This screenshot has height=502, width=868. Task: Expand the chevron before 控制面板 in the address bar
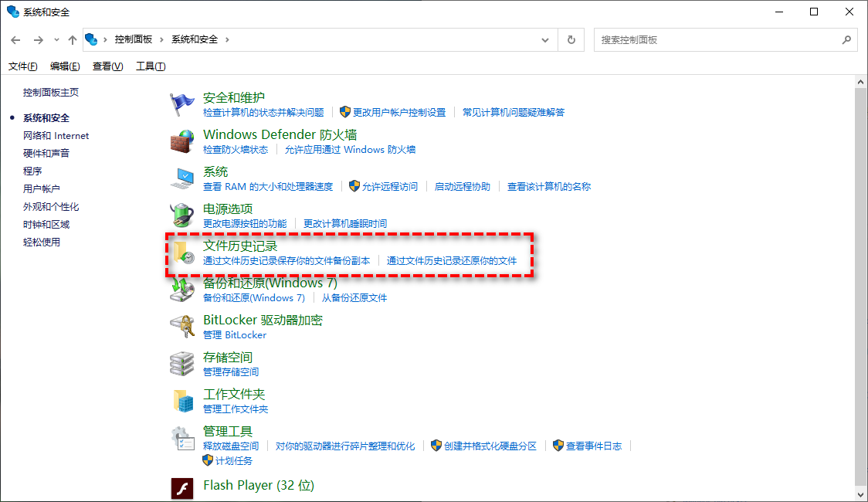(x=105, y=40)
